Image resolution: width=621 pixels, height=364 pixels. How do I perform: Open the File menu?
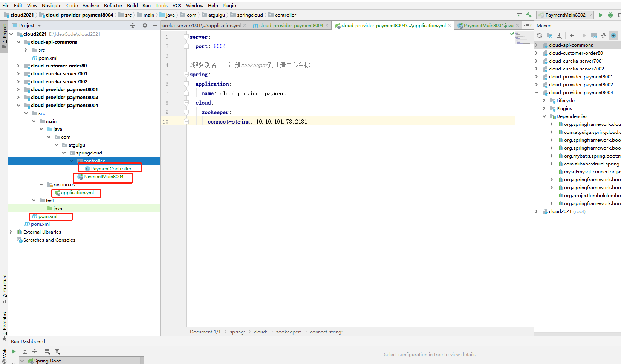point(6,5)
